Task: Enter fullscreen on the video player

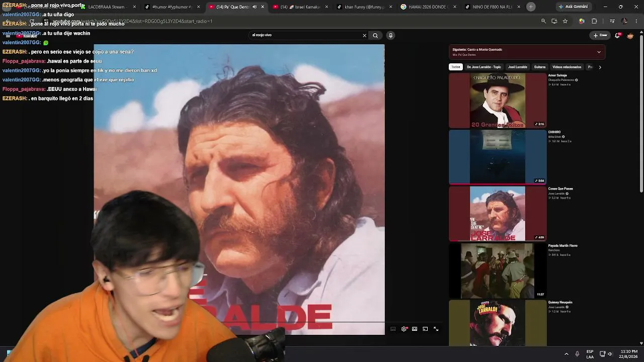Action: tap(436, 329)
